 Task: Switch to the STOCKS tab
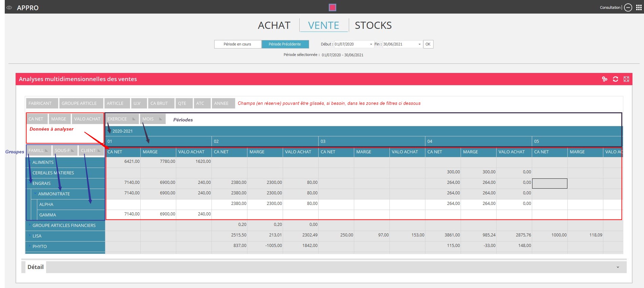click(x=373, y=25)
